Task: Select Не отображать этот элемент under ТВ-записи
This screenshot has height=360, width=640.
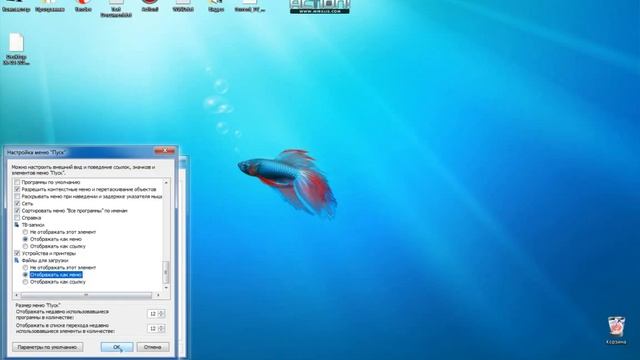Action: tap(25, 232)
